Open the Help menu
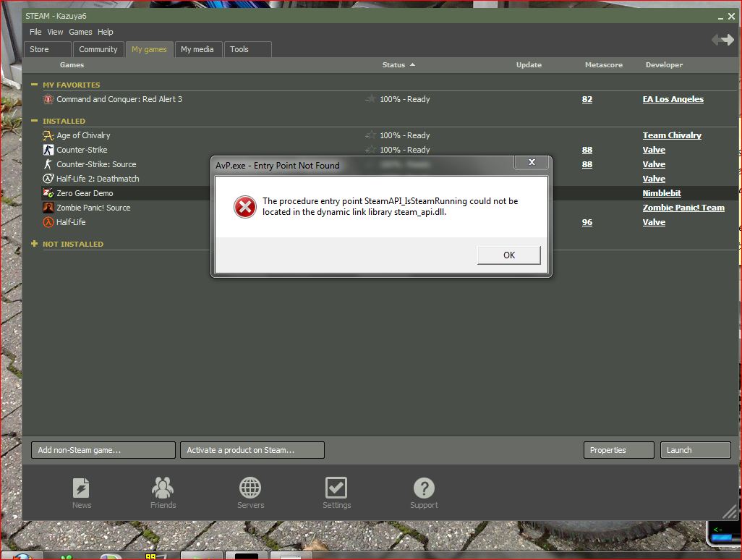Screen dimensions: 742x560 (105, 32)
